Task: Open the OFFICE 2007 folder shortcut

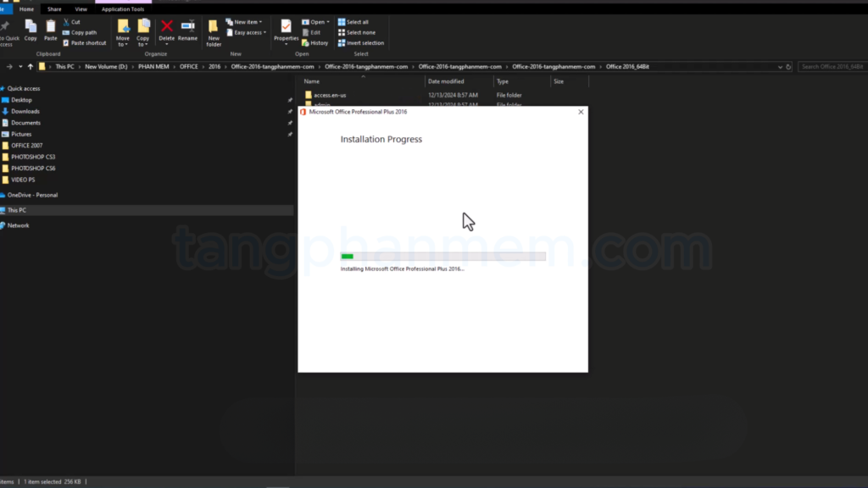Action: point(26,146)
